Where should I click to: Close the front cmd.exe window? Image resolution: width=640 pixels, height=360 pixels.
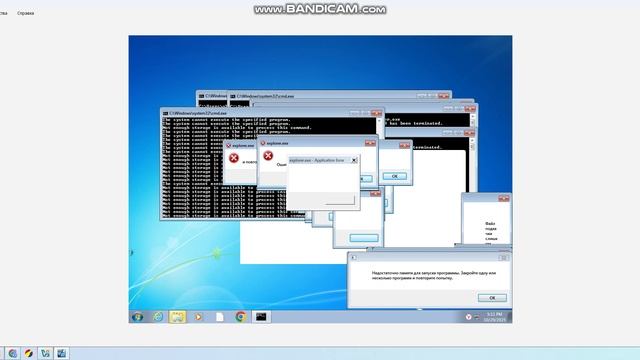pos(376,113)
